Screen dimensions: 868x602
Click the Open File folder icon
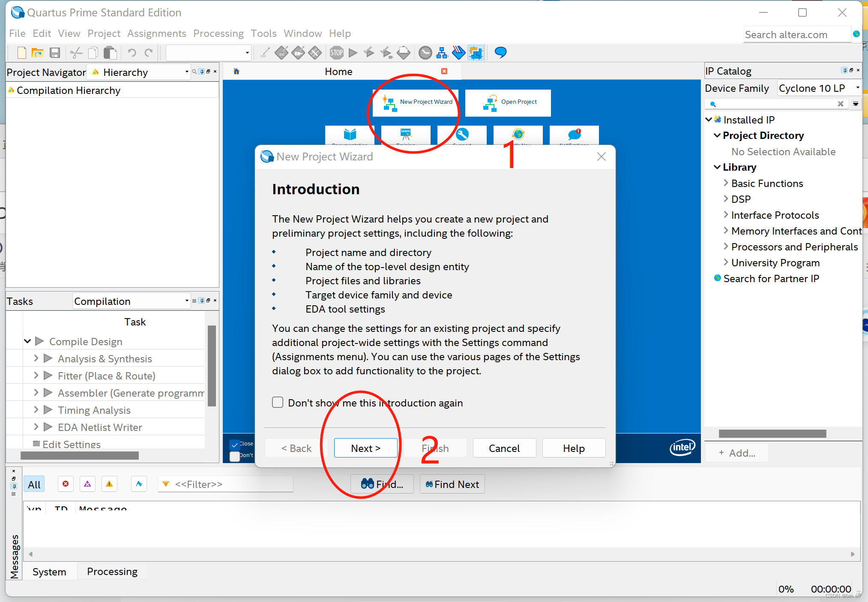point(38,53)
